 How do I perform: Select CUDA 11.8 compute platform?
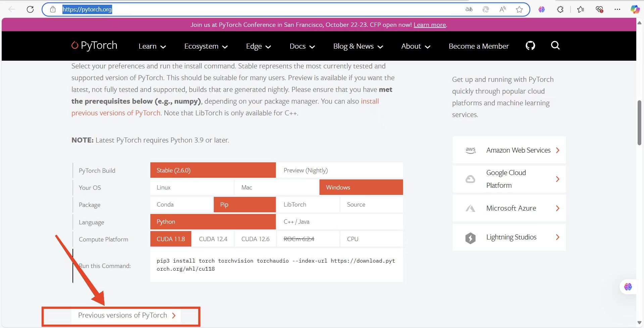coord(171,239)
